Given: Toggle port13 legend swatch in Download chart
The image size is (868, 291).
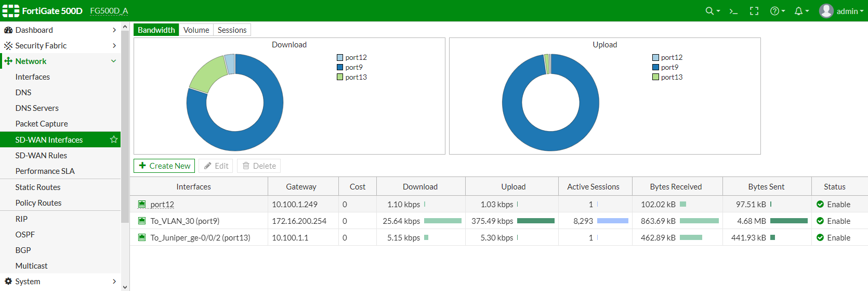Looking at the screenshot, I should point(340,78).
